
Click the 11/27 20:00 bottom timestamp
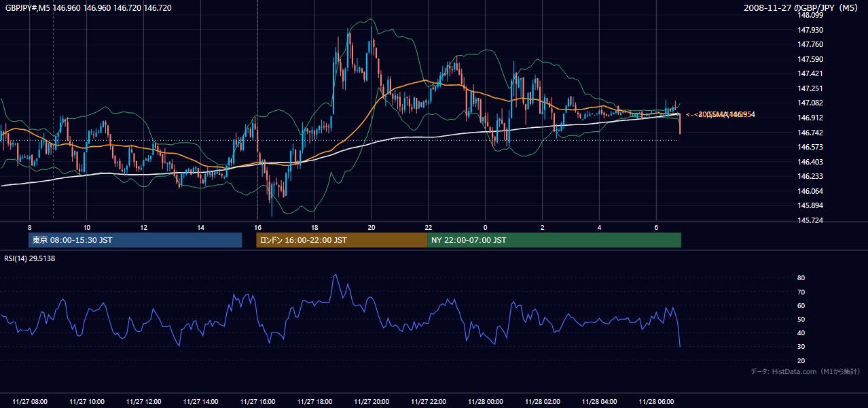[x=371, y=402]
